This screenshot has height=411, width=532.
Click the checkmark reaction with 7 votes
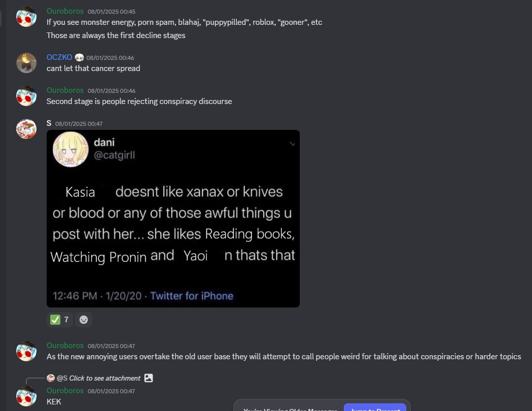(x=60, y=320)
